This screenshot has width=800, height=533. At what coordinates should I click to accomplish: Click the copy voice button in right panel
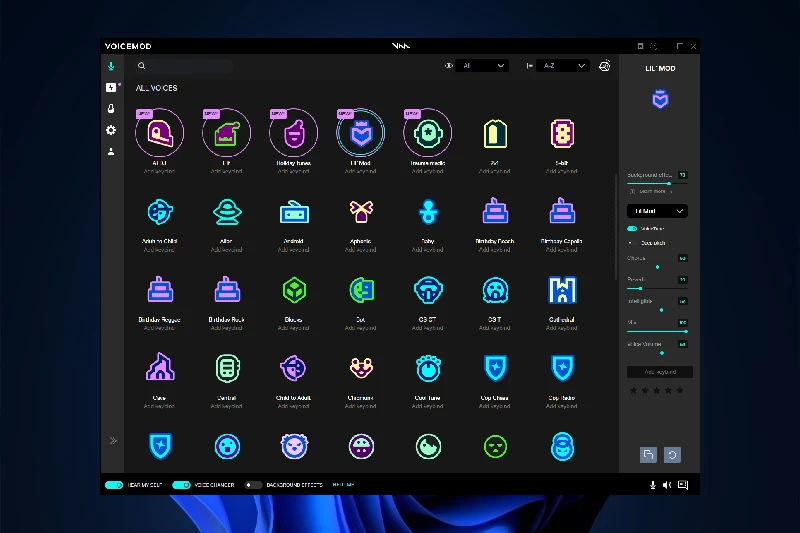coord(648,455)
